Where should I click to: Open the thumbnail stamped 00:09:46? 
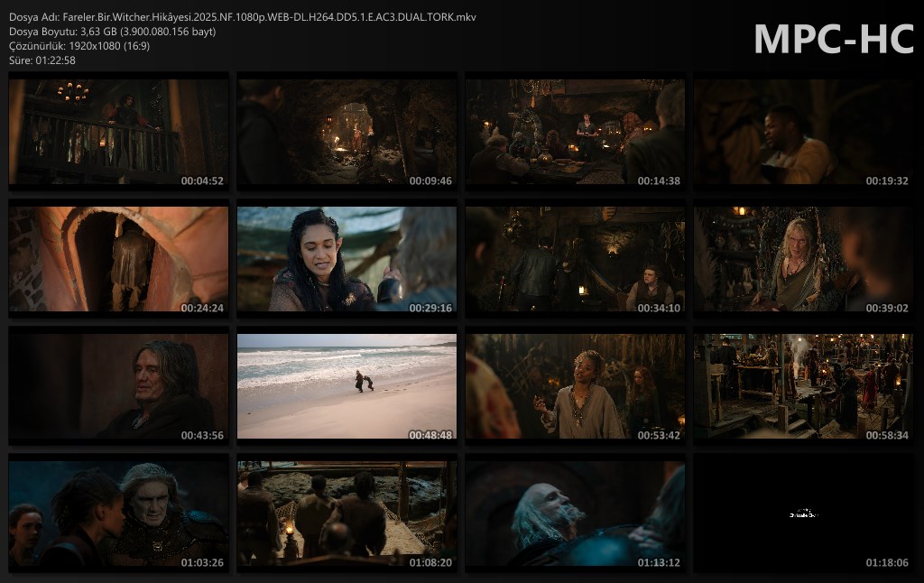click(346, 132)
